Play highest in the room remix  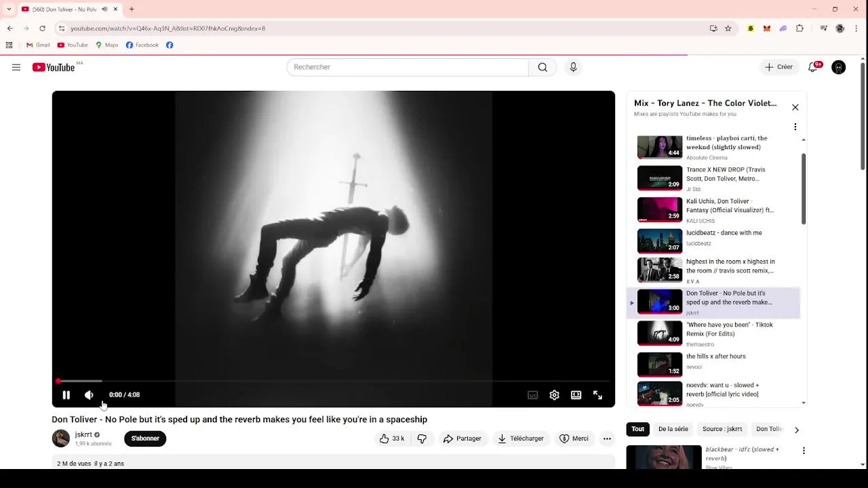pyautogui.click(x=714, y=270)
